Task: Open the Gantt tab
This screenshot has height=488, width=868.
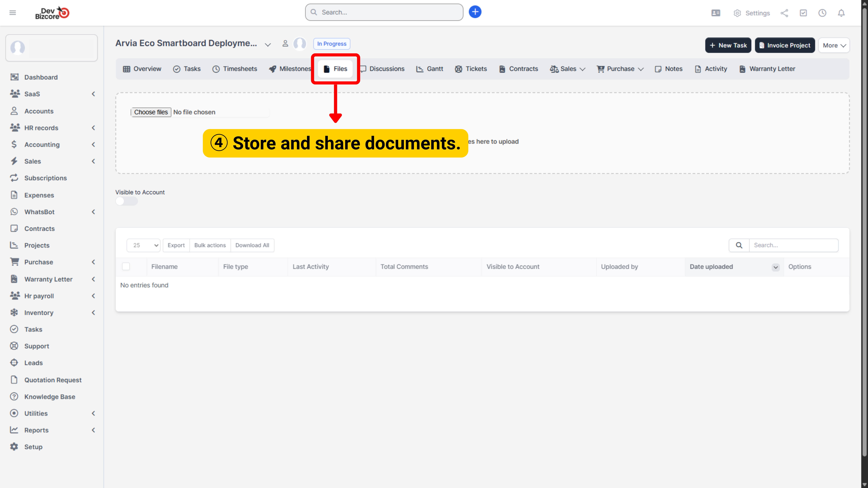Action: coord(430,69)
